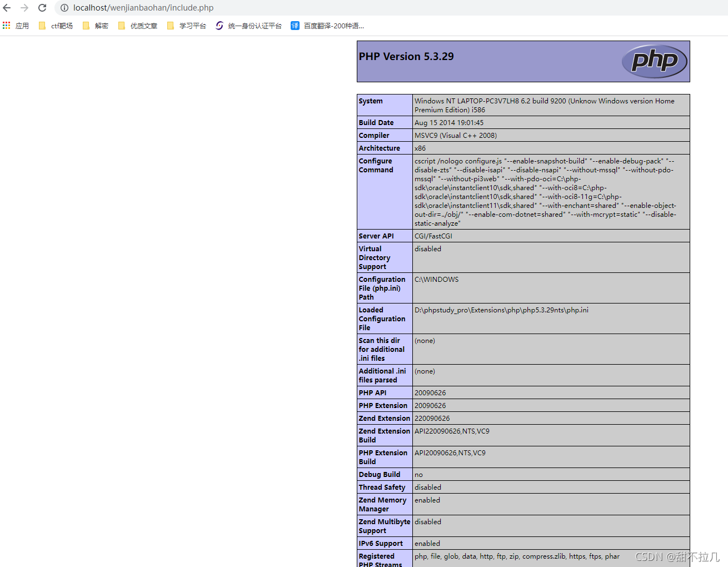Click the 学习平台 folder icon
The height and width of the screenshot is (567, 728).
[x=171, y=26]
